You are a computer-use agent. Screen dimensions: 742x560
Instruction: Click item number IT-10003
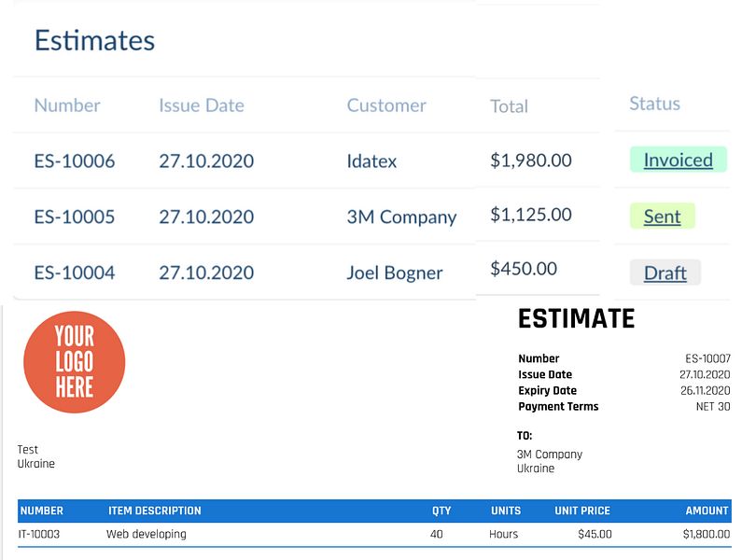click(x=39, y=534)
